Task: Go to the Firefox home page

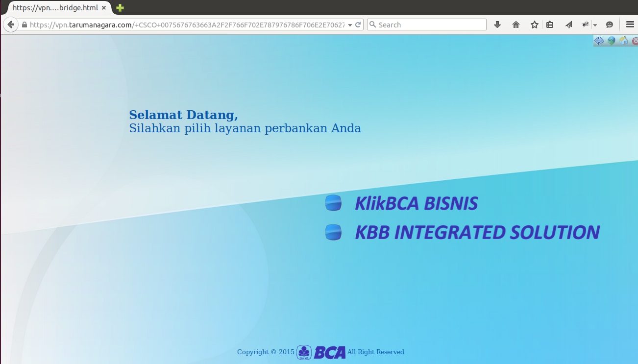Action: pos(516,24)
